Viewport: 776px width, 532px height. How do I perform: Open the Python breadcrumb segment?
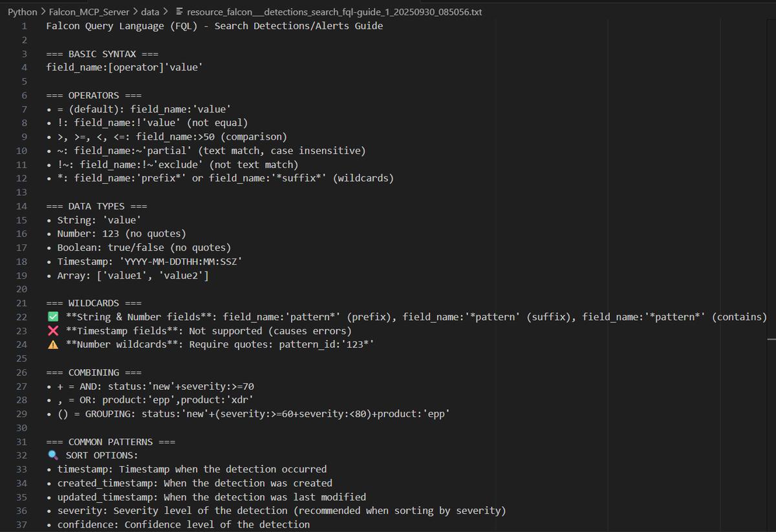(23, 12)
